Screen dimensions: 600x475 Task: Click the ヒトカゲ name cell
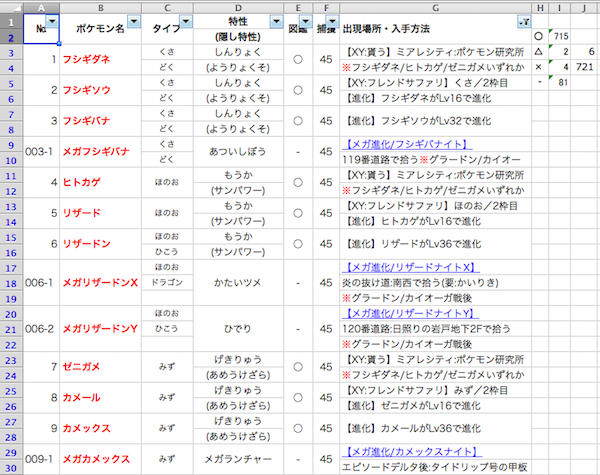[x=101, y=183]
